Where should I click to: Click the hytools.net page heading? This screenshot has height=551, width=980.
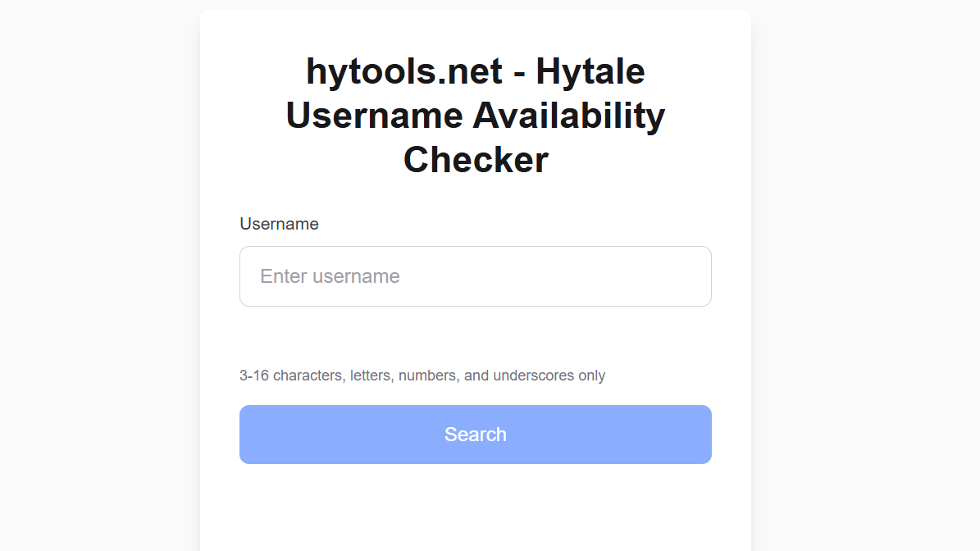coord(475,116)
